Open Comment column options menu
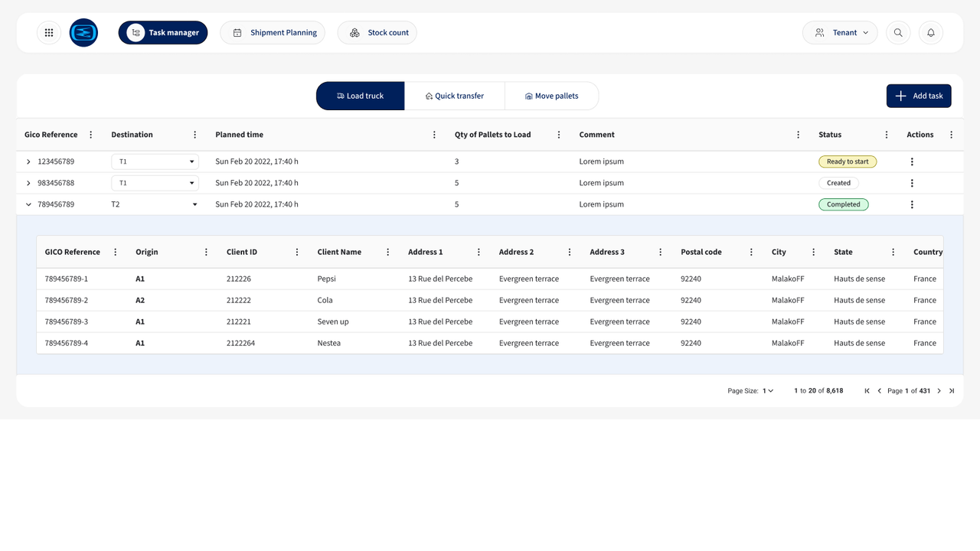 (x=798, y=135)
